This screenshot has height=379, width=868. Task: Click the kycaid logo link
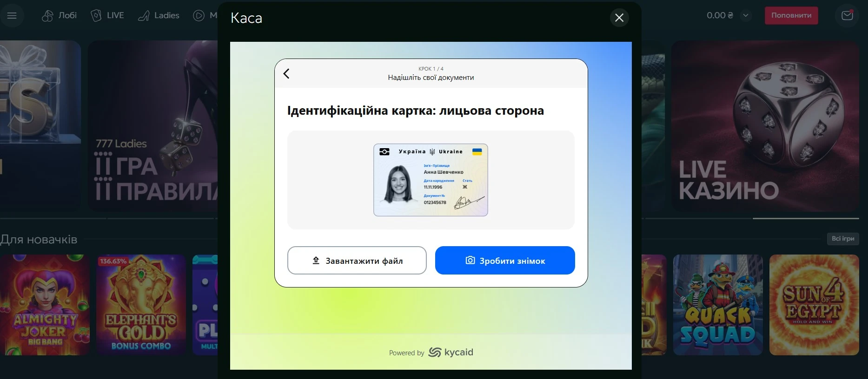pyautogui.click(x=451, y=353)
